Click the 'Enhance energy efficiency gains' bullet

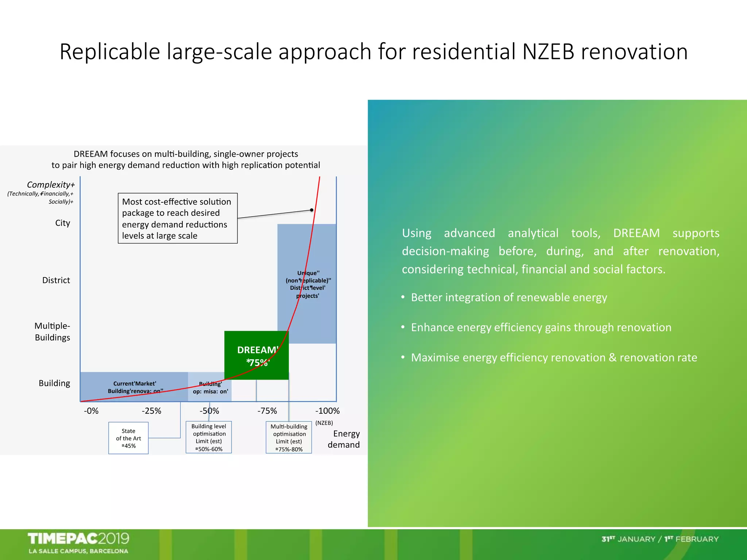541,327
